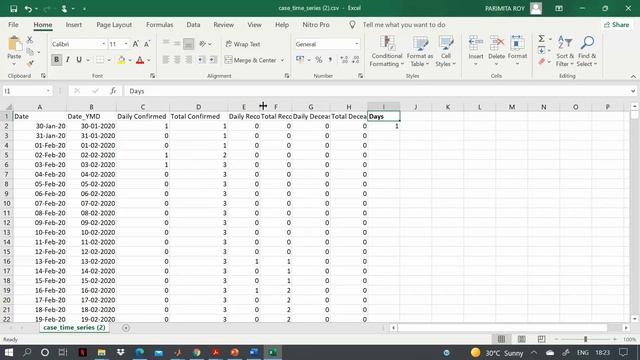Open the Calibri font name dropdown

point(104,44)
